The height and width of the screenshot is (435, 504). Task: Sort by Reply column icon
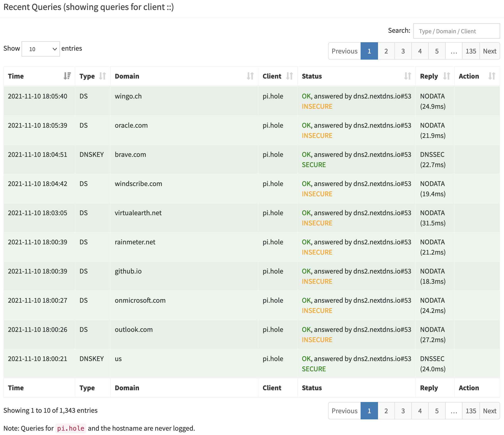[447, 76]
